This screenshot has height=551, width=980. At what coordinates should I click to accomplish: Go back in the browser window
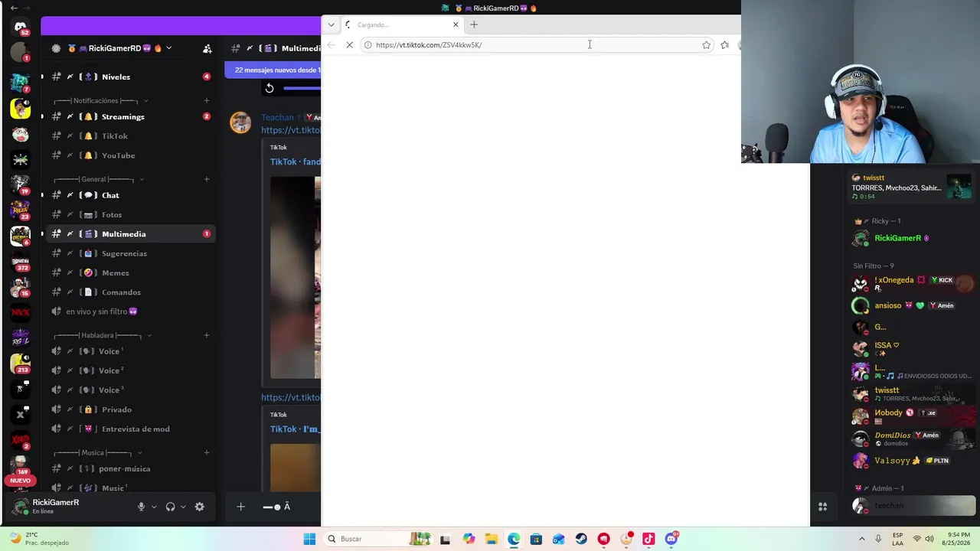pos(331,45)
